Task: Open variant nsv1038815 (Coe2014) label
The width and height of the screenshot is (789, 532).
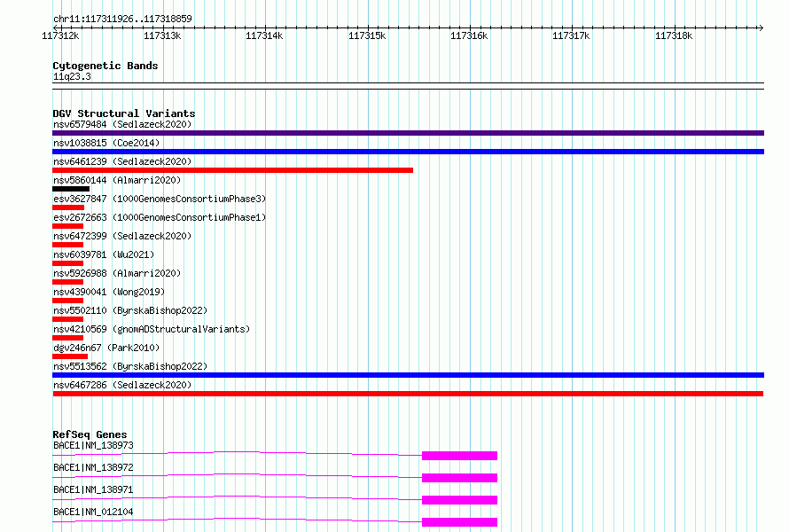Action: tap(106, 143)
